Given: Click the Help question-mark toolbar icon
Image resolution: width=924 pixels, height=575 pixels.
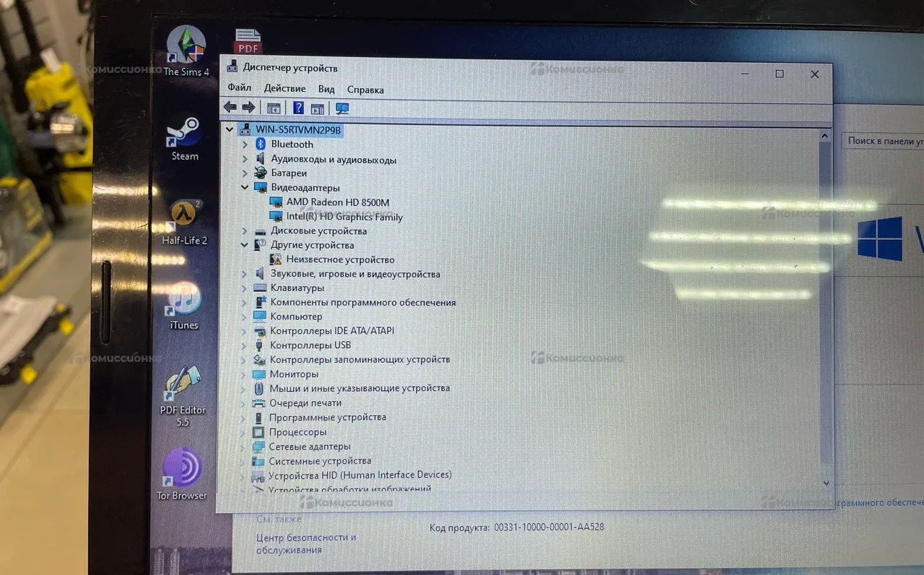Looking at the screenshot, I should (x=297, y=108).
